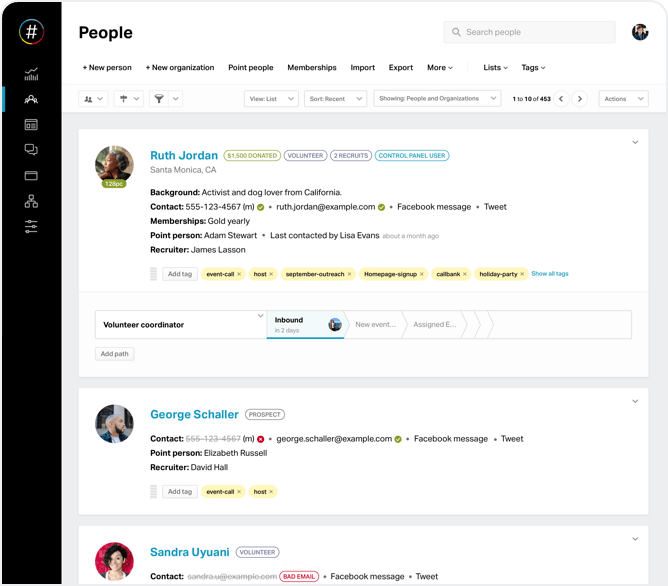The height and width of the screenshot is (586, 668).
Task: Open the Export page
Action: point(400,68)
